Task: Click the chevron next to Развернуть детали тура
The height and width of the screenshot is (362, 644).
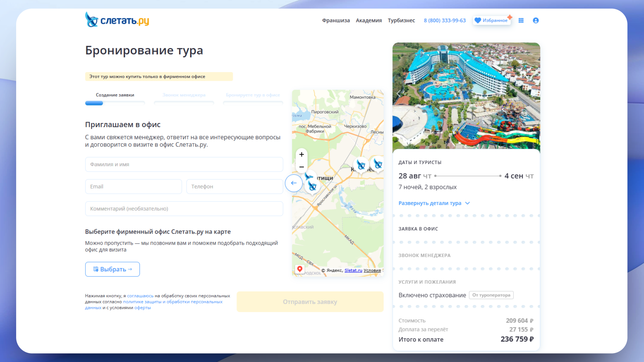Action: point(468,203)
